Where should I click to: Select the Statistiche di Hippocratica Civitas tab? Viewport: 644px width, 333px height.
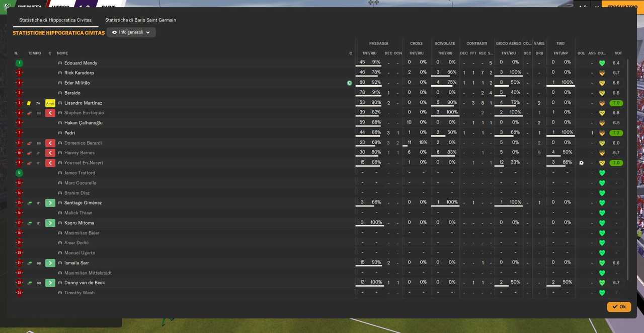coord(55,20)
